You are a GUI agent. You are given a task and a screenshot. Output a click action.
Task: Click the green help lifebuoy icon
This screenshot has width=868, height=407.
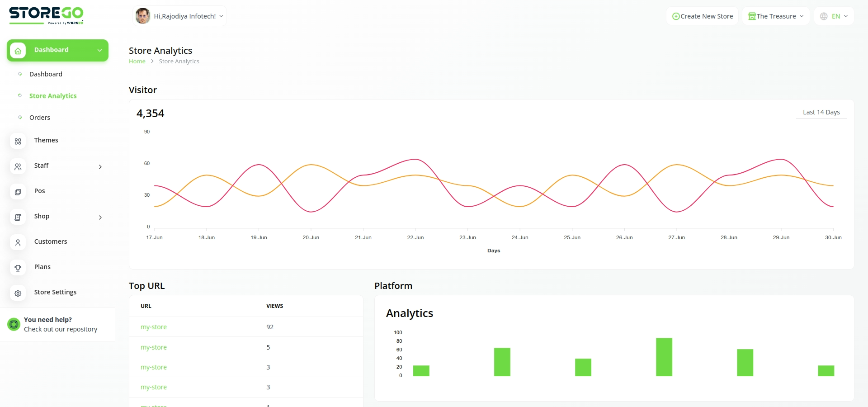click(x=14, y=324)
